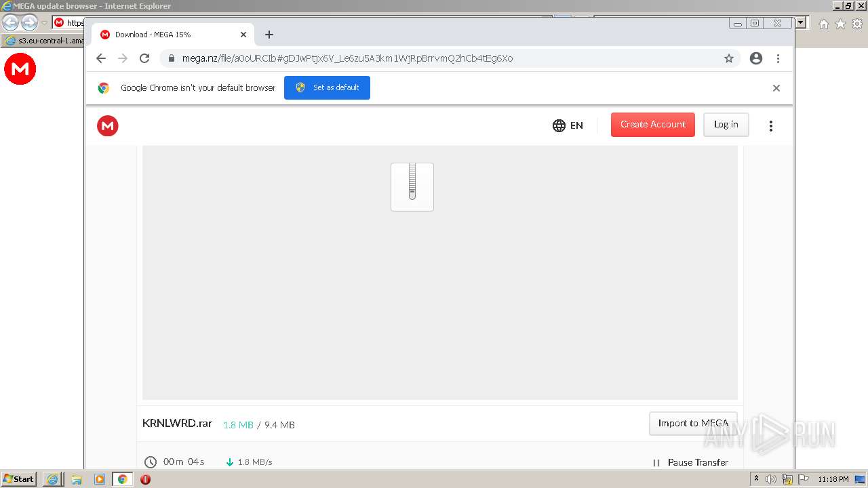Screen dimensions: 868x488
Task: Click 1.8 MB/s speed text
Action: (x=255, y=462)
